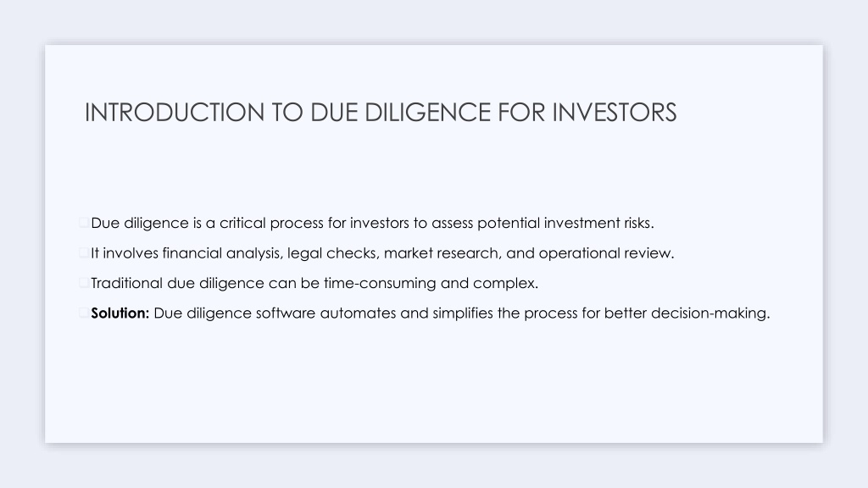868x488 pixels.
Task: Click the word 'INVESTORS' in the title
Action: [615, 113]
